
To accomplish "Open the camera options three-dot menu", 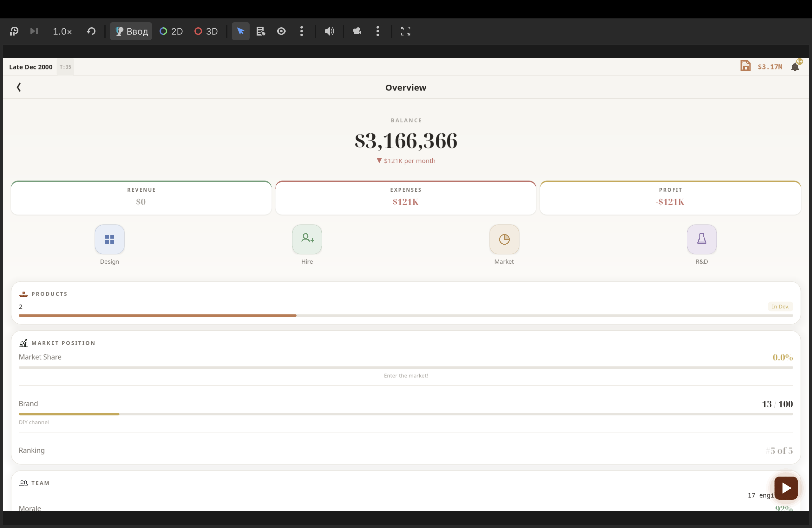I will click(x=378, y=31).
